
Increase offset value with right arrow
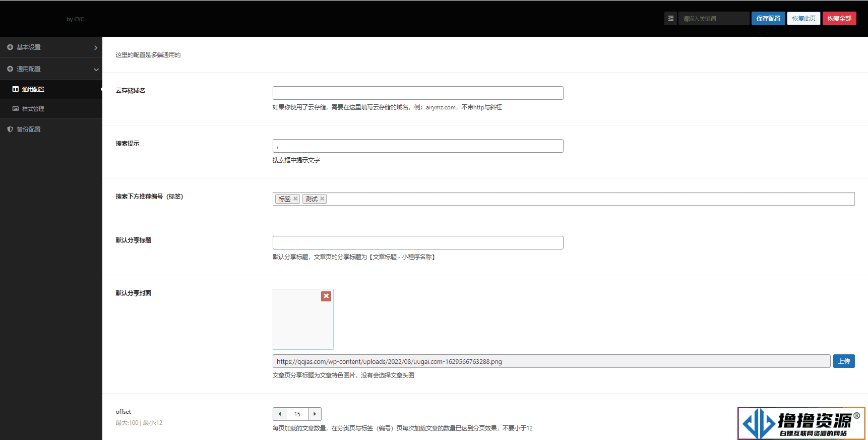[315, 414]
